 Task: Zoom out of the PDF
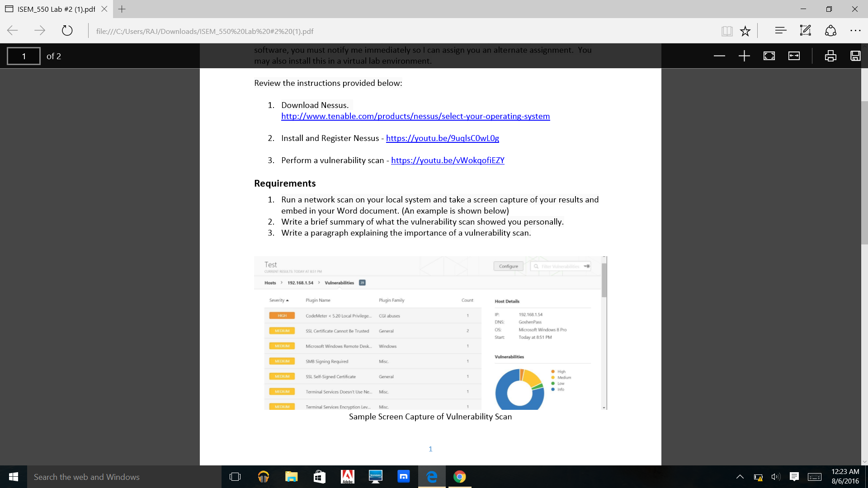pos(719,56)
